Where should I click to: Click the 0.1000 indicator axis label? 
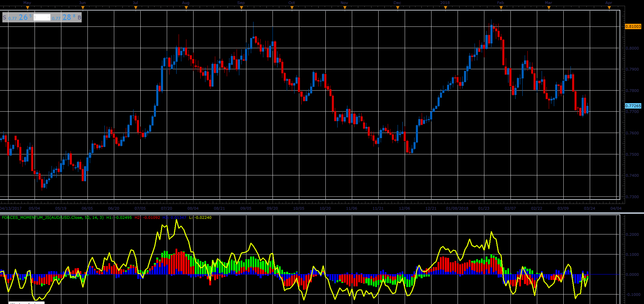[632, 254]
